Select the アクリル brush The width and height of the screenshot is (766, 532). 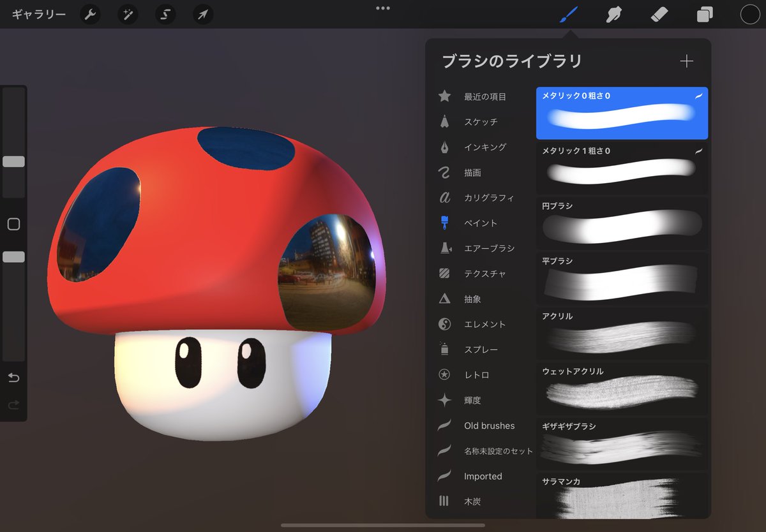(622, 333)
